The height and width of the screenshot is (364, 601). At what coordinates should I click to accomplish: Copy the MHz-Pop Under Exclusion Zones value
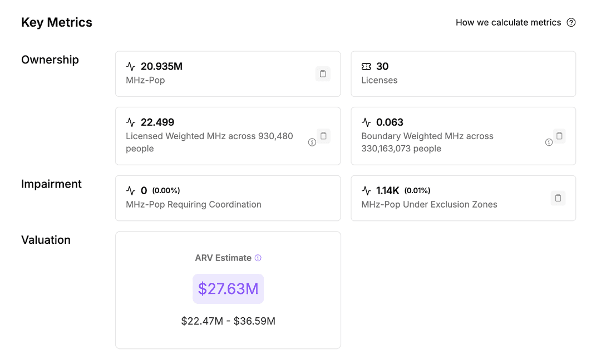558,198
